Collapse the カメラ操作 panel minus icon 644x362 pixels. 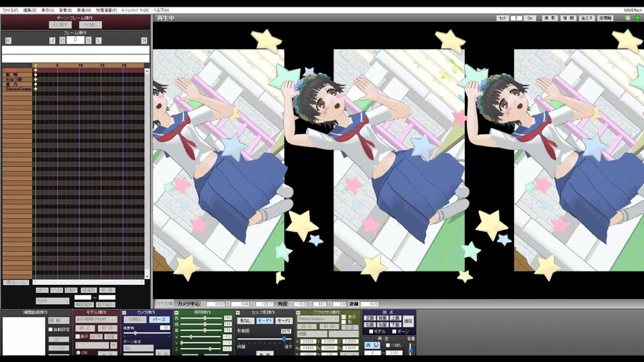point(124,313)
